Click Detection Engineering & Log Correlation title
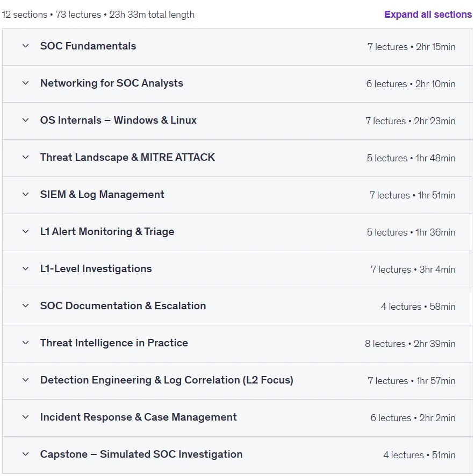The image size is (474, 476). (167, 380)
